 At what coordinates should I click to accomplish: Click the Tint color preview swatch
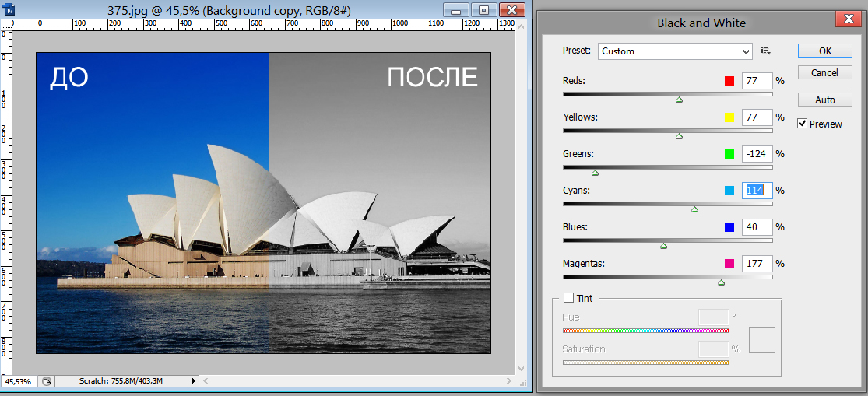[x=761, y=340]
